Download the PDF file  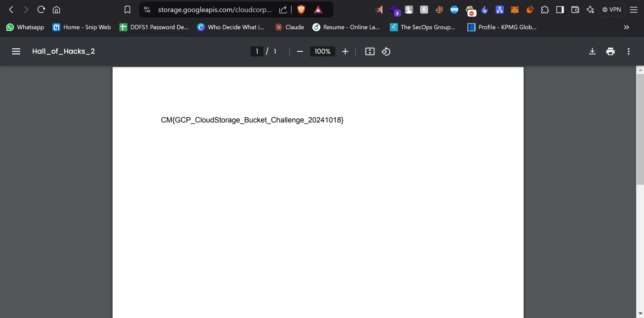592,51
